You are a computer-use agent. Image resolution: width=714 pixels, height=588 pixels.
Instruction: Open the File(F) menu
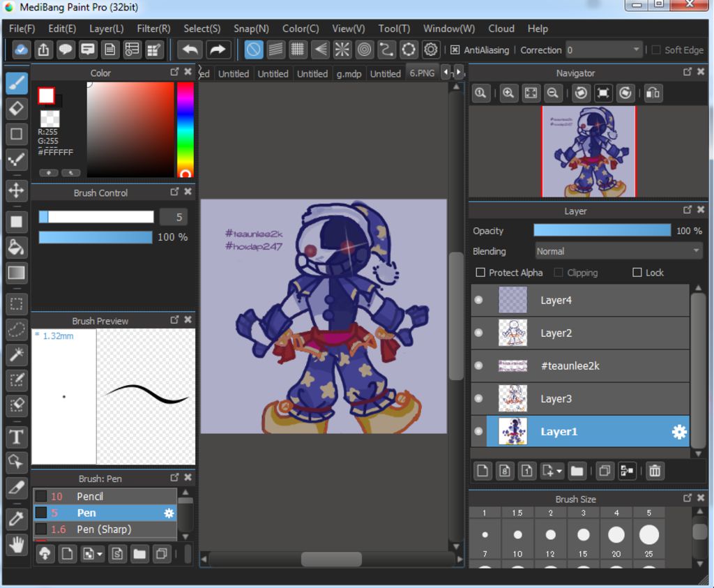pos(22,28)
